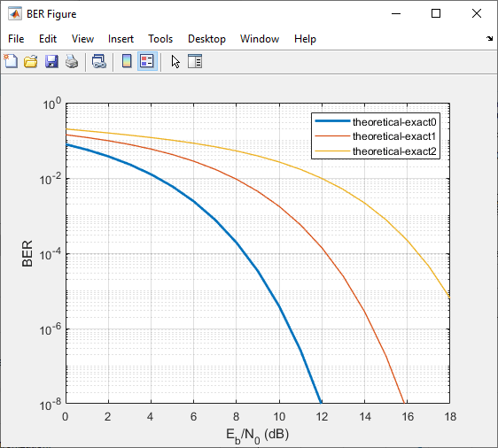Print the figure with the printer icon
This screenshot has height=448, width=498.
(x=72, y=61)
